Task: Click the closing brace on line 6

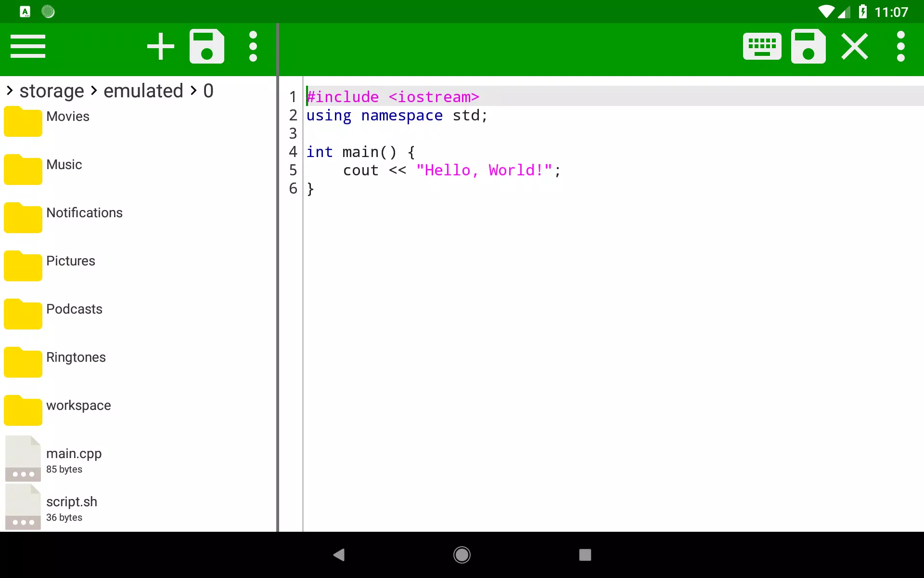Action: coord(310,189)
